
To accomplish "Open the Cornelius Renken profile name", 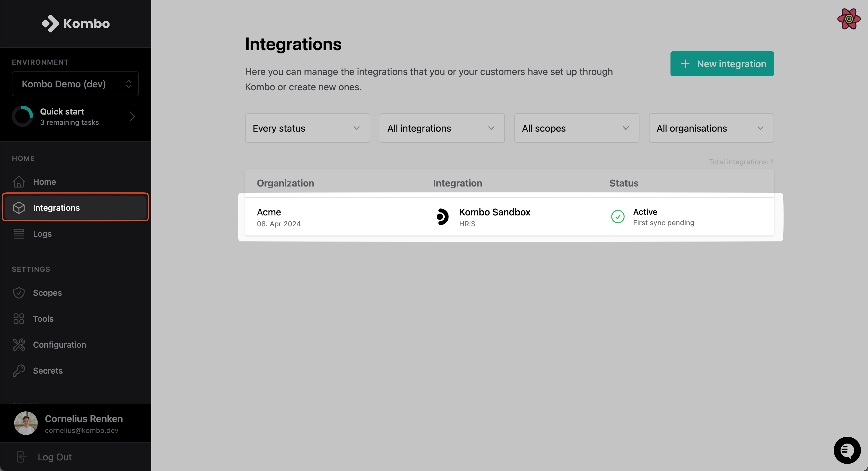I will point(84,418).
